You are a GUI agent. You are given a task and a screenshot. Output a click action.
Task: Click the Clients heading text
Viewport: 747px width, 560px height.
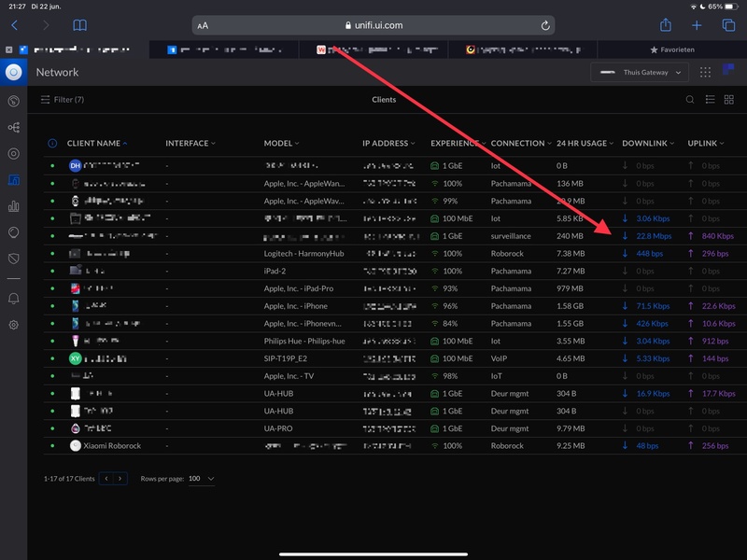[384, 100]
